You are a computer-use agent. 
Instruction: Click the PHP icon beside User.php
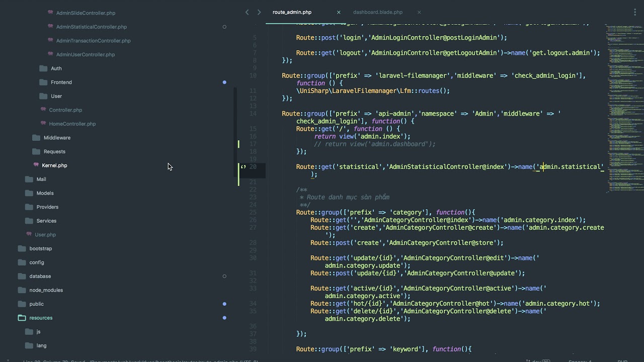click(x=29, y=234)
